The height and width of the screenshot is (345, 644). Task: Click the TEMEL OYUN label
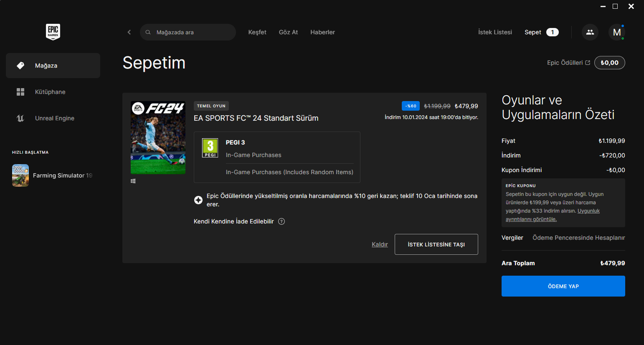[x=211, y=106]
